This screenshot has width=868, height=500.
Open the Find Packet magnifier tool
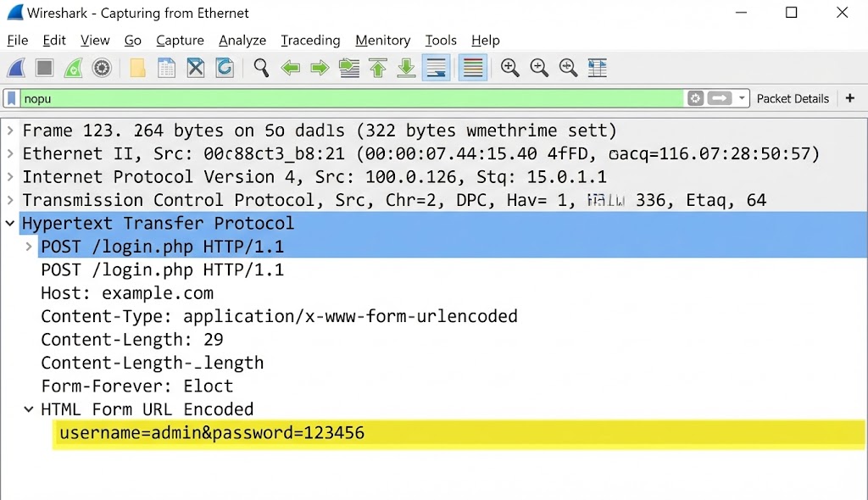click(261, 68)
